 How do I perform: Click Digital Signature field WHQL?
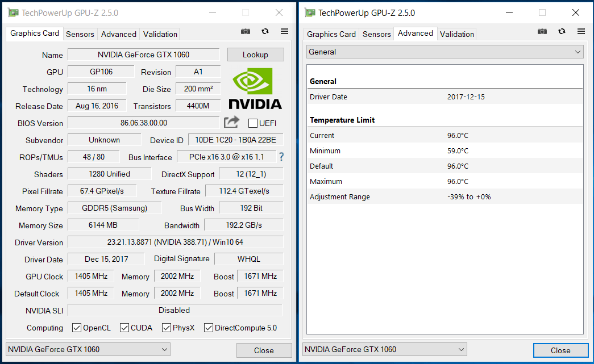click(x=249, y=259)
